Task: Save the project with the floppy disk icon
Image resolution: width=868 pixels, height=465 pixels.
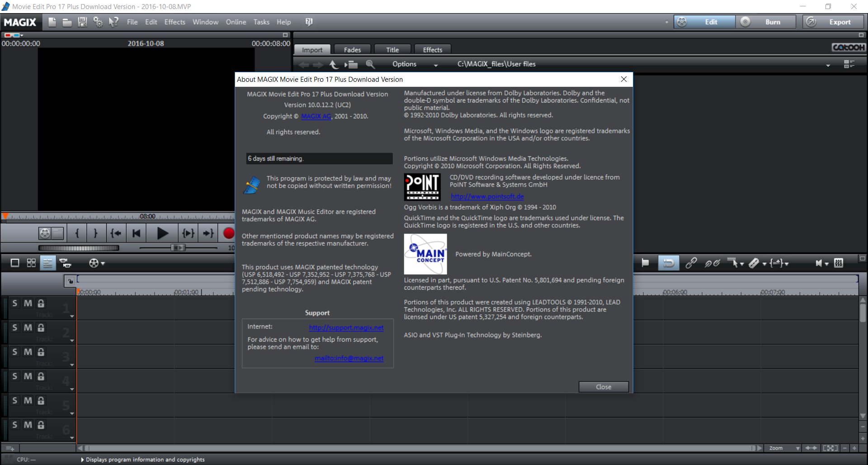Action: point(82,22)
